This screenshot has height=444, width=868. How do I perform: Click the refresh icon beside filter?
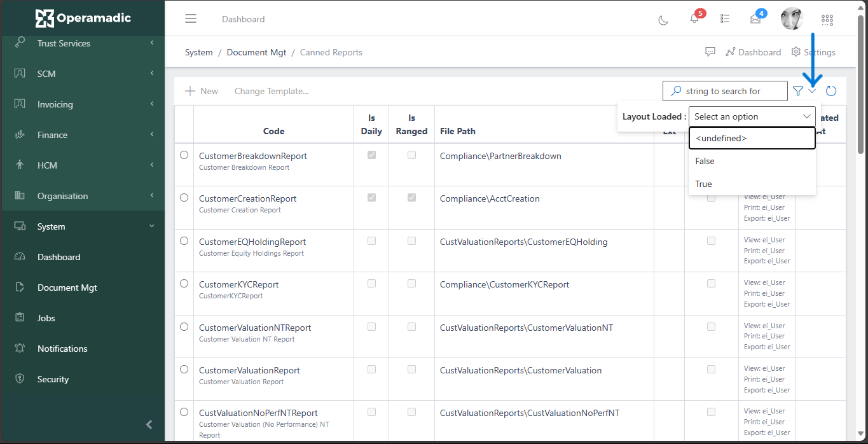831,92
